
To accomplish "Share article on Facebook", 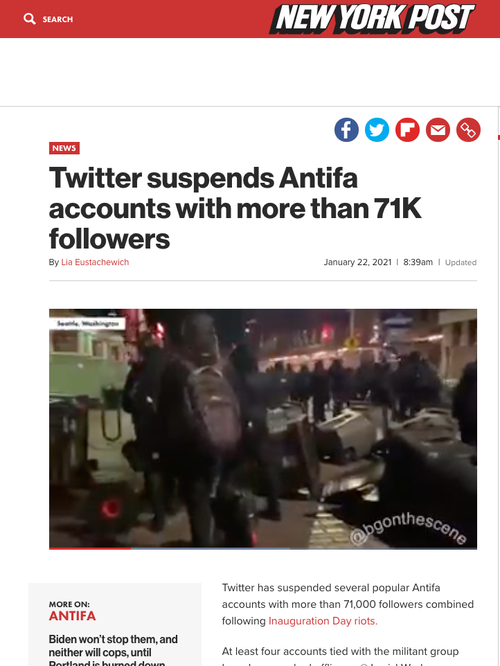I will (x=346, y=130).
